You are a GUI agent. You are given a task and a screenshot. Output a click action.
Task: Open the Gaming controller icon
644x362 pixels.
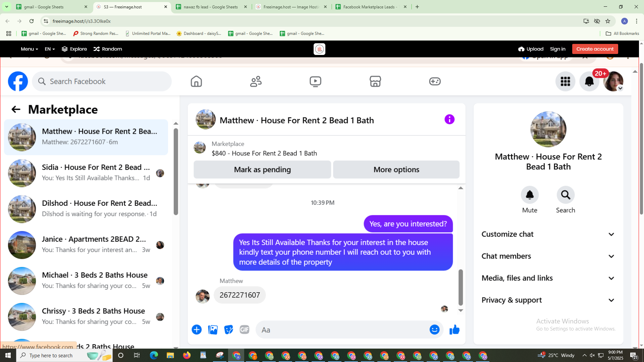pyautogui.click(x=435, y=81)
